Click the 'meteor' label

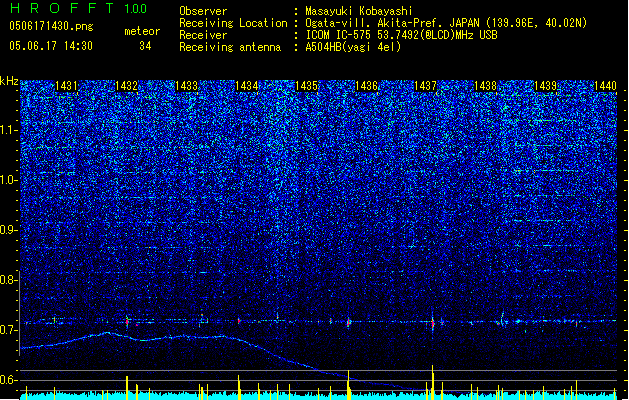pyautogui.click(x=142, y=31)
